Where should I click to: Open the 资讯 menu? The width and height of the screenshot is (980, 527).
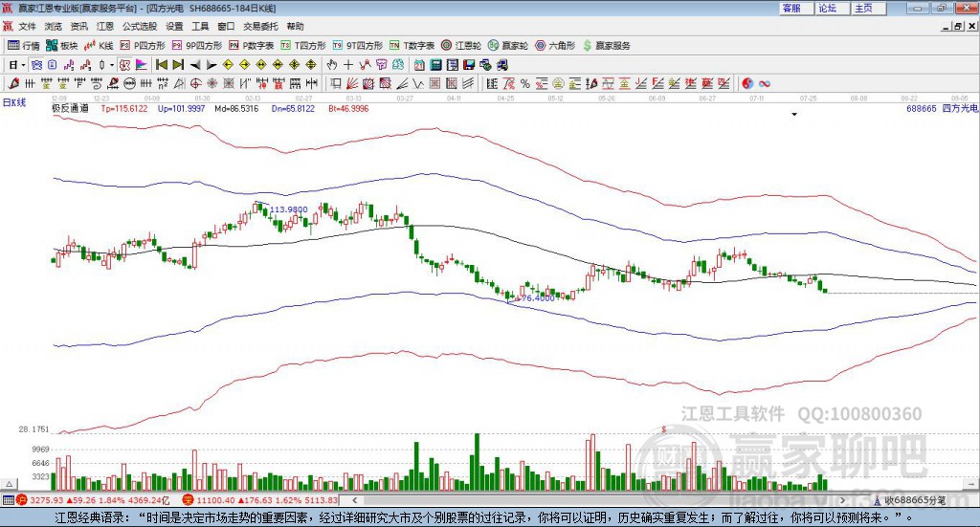click(x=78, y=26)
